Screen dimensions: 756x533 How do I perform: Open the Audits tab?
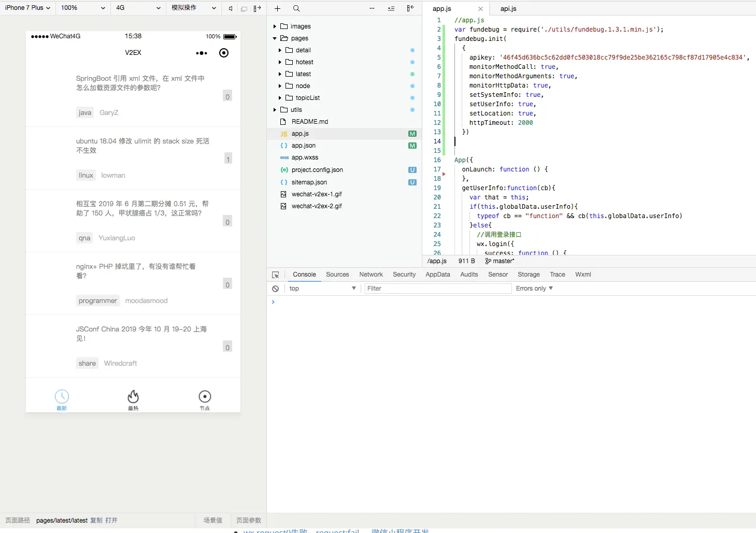[469, 275]
